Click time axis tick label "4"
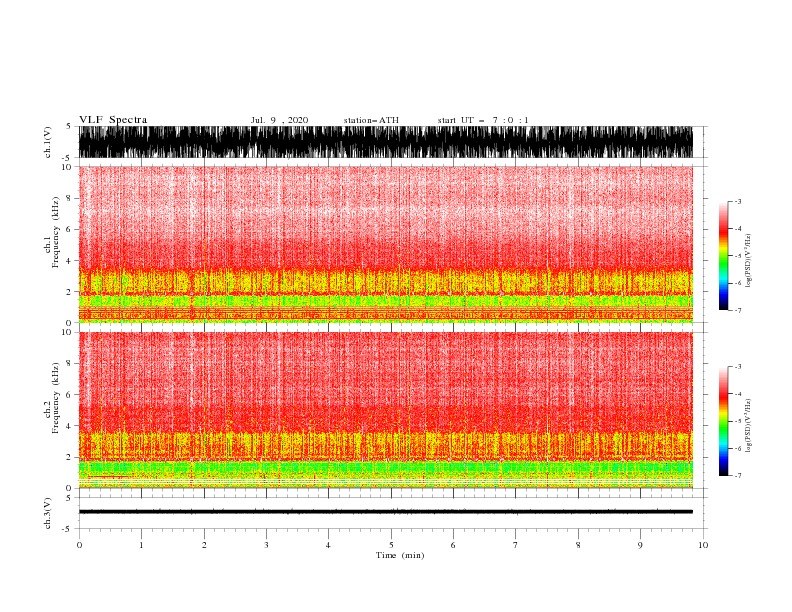 [x=328, y=545]
